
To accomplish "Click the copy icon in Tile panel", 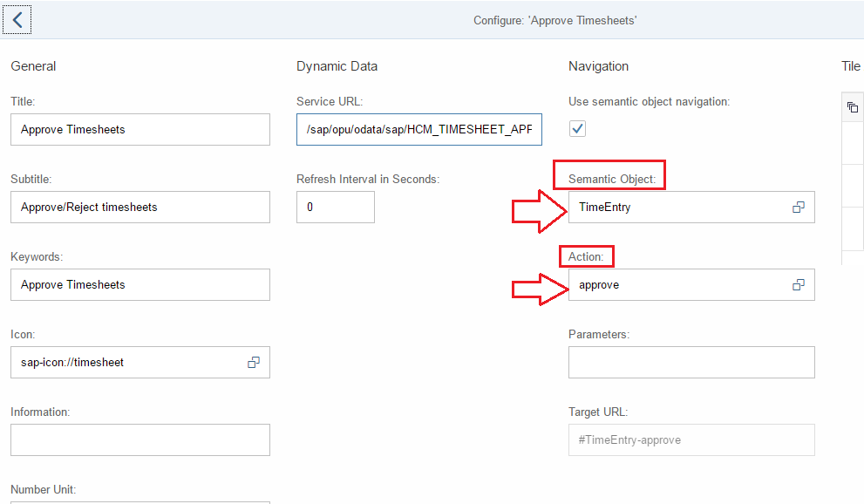I will pos(853,107).
